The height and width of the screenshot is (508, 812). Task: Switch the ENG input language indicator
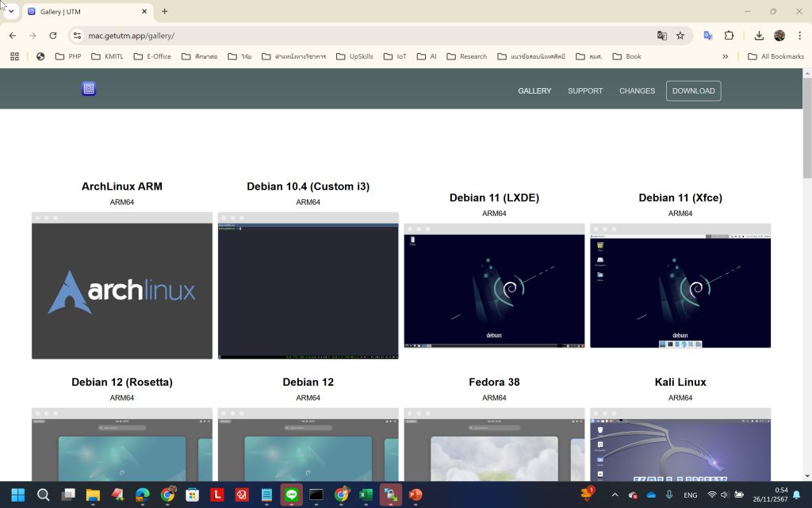(x=691, y=495)
